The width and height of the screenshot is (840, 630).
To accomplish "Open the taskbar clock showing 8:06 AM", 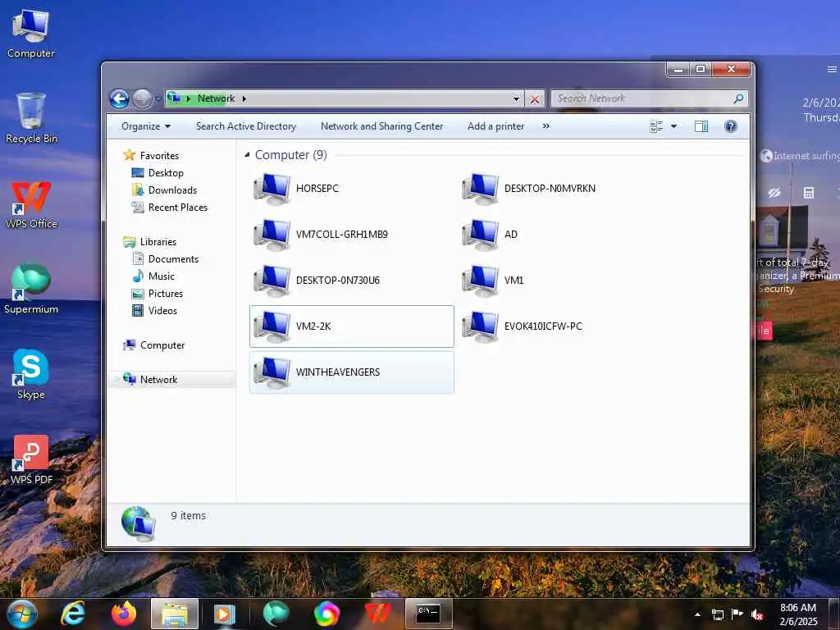I will coord(798,614).
